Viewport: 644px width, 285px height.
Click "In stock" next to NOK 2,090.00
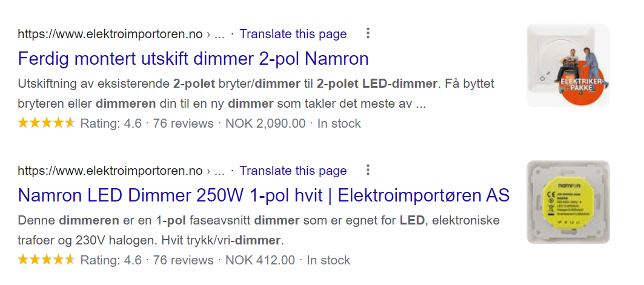coord(339,123)
